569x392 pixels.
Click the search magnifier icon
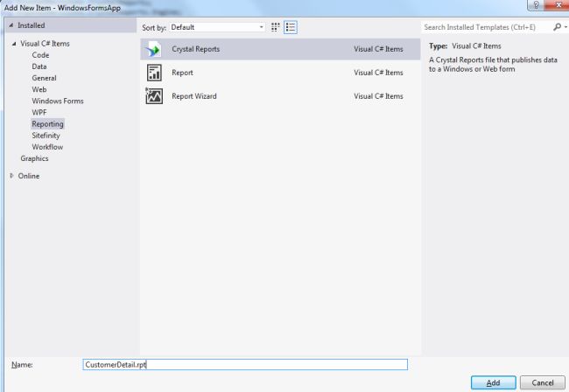click(x=557, y=27)
